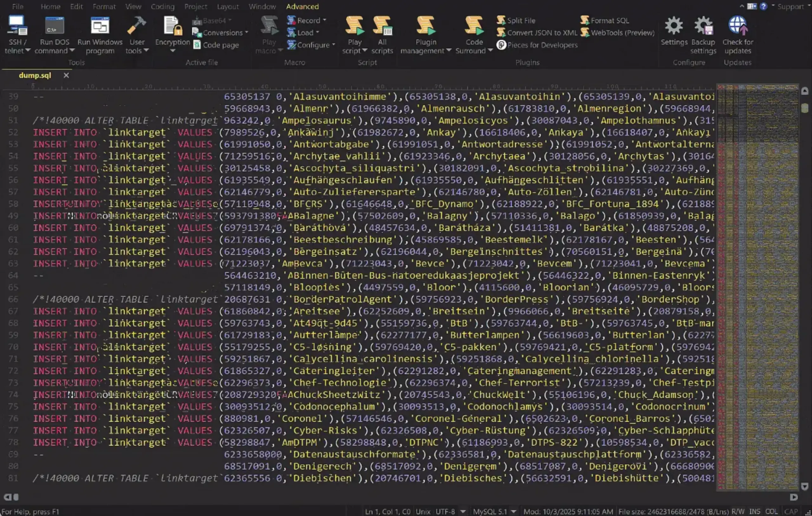Image resolution: width=812 pixels, height=516 pixels.
Task: Run the Split File plugin
Action: (516, 21)
